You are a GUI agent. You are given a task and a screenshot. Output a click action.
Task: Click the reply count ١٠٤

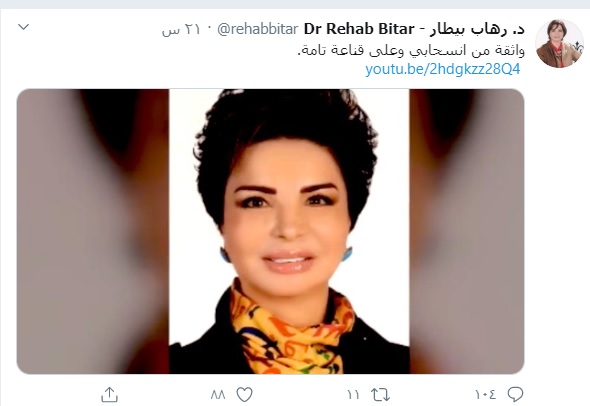[485, 395]
